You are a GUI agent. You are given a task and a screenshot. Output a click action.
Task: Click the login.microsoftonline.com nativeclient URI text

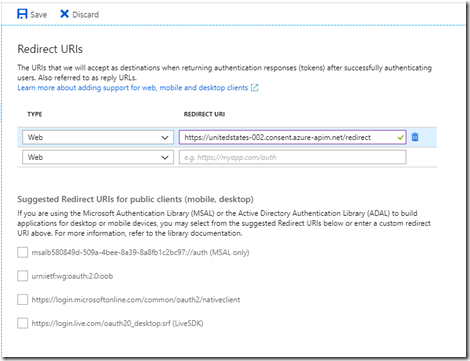tap(136, 300)
